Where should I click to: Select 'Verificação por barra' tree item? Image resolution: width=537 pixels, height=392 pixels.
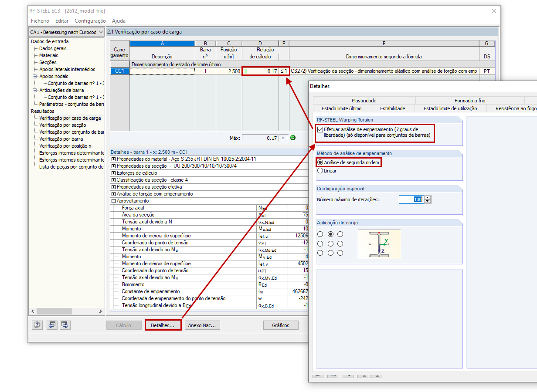click(61, 139)
